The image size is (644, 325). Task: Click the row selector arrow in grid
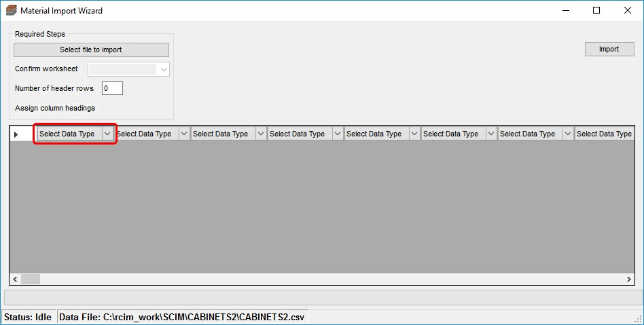(16, 134)
